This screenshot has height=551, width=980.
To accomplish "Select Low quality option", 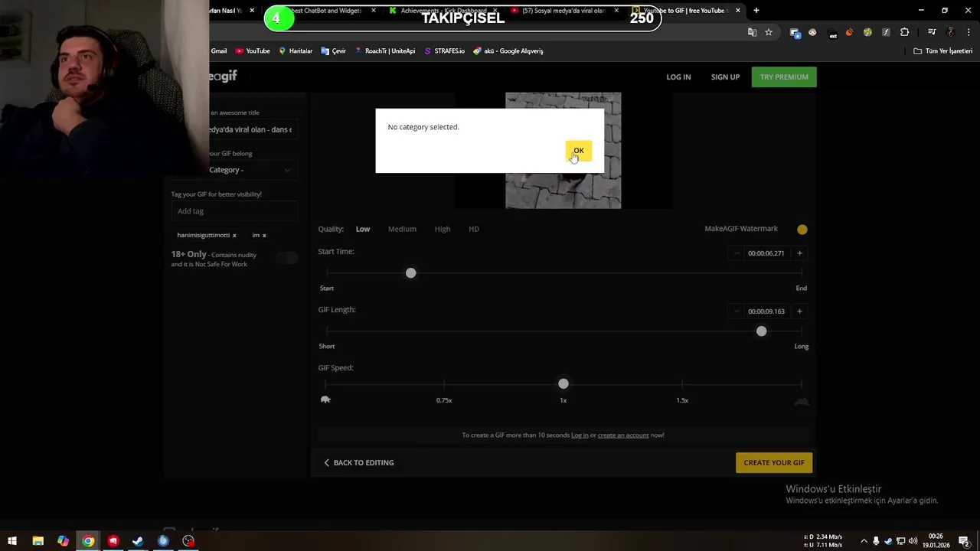I will [x=363, y=229].
